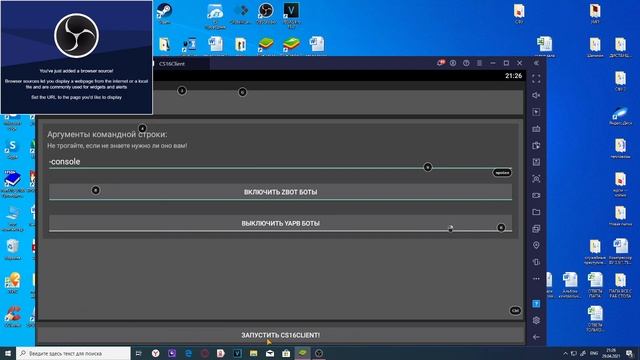Viewport: 640px width, 360px height.
Task: Open the VEGAS Pro desktop shortcut
Action: (x=291, y=15)
